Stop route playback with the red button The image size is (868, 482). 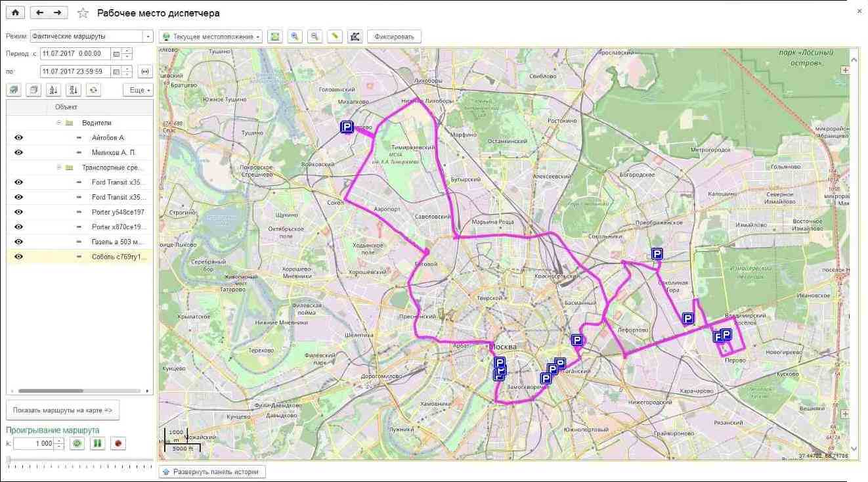pyautogui.click(x=118, y=443)
